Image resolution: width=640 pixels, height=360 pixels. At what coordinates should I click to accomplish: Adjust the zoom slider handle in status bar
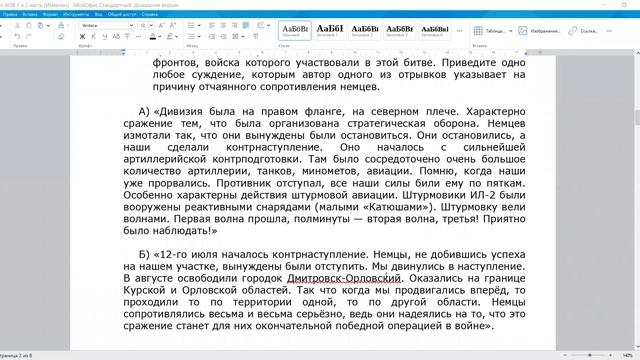[x=590, y=356]
